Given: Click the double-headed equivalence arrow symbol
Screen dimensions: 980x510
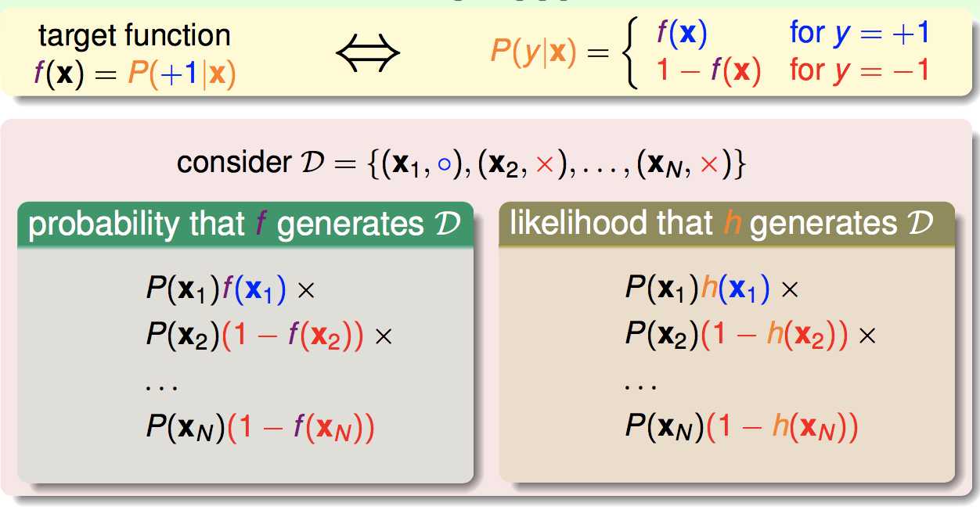Looking at the screenshot, I should click(x=368, y=54).
